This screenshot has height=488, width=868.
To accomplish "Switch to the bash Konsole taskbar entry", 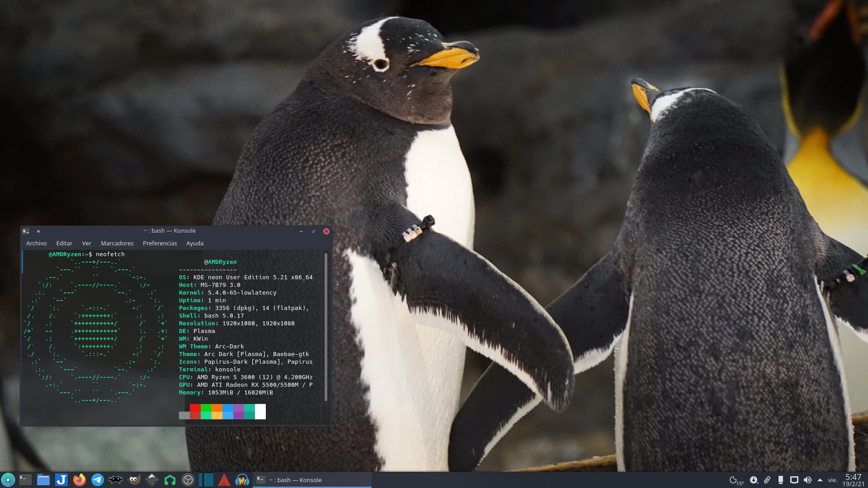I will [x=312, y=480].
